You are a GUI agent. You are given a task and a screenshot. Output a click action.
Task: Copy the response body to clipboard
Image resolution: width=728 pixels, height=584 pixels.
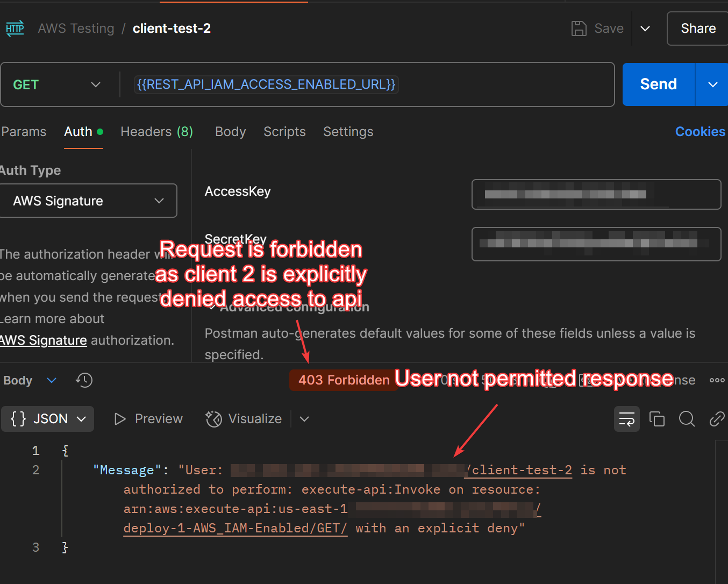tap(656, 419)
